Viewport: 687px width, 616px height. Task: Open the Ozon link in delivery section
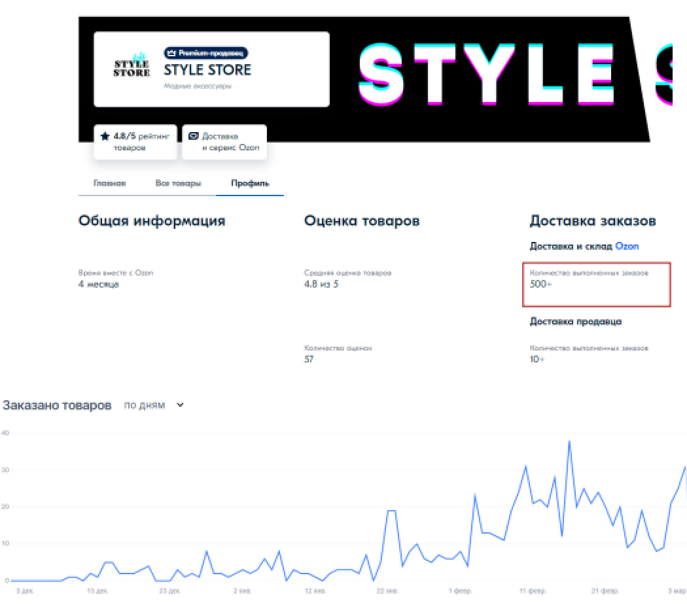point(627,246)
